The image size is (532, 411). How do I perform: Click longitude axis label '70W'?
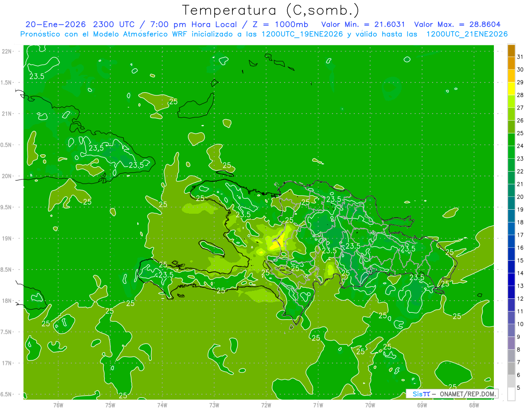coord(370,405)
